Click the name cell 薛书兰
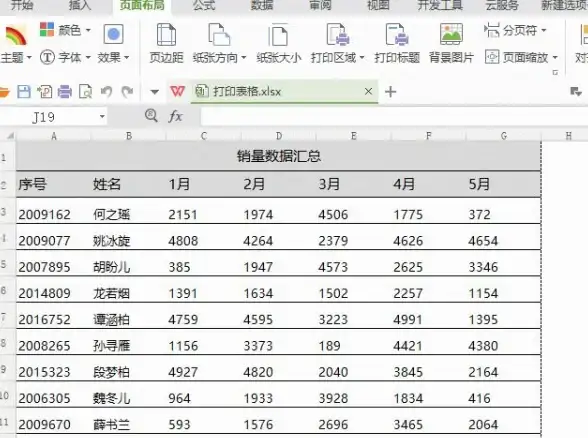The image size is (588, 438). pos(129,421)
